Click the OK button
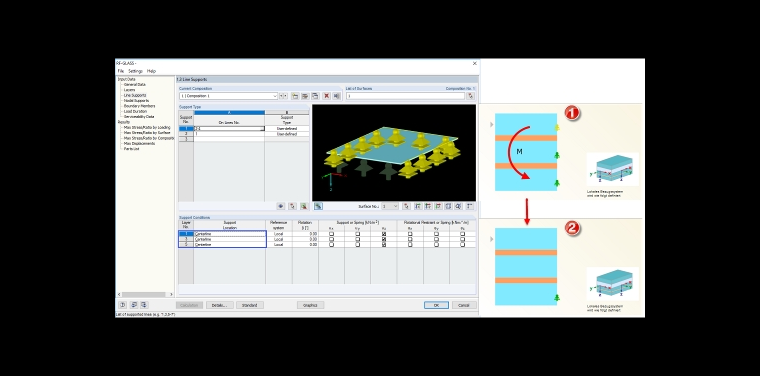The height and width of the screenshot is (376, 760). (436, 305)
